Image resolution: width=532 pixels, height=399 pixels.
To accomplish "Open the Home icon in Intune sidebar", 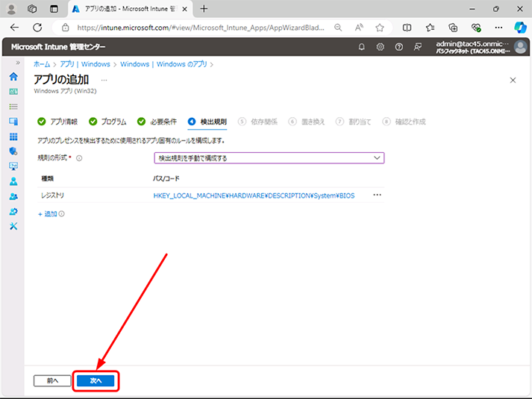I will click(13, 77).
